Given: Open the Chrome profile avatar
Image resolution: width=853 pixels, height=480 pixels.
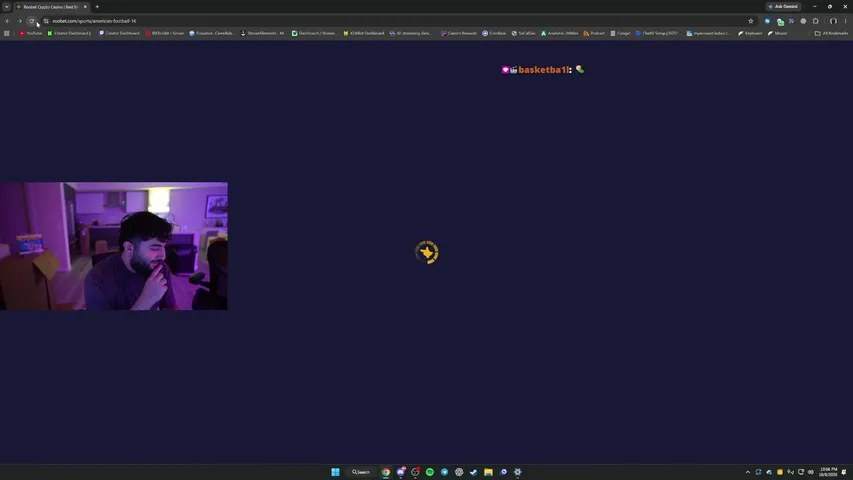Looking at the screenshot, I should coord(833,21).
